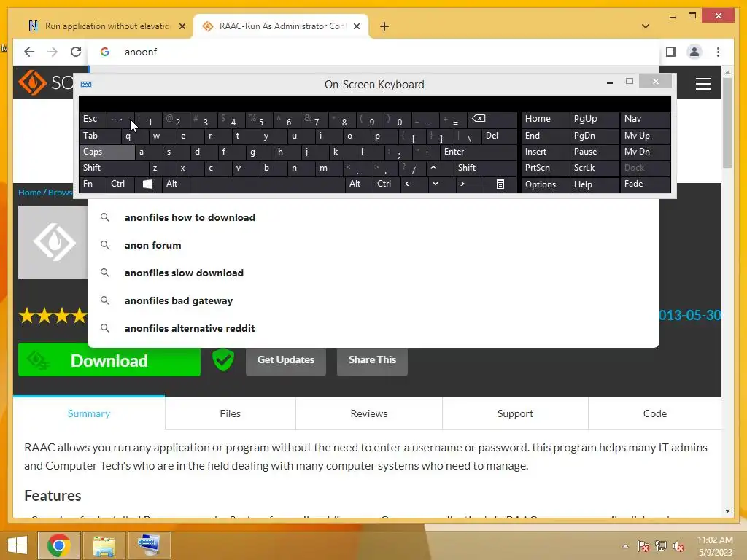Show hidden system tray icons

(625, 546)
